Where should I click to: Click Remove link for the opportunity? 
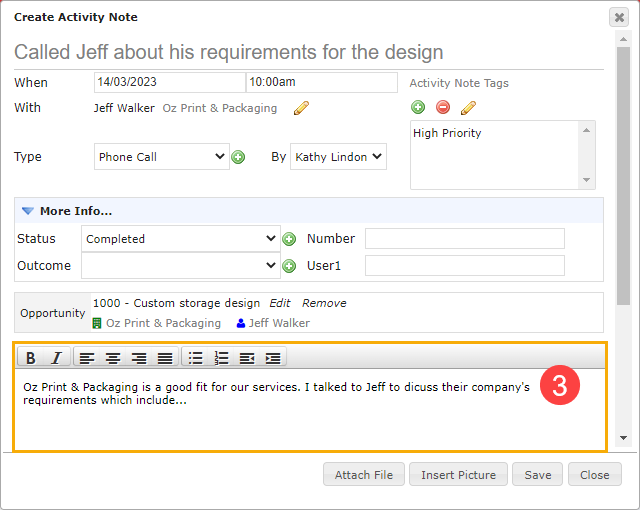tap(324, 303)
